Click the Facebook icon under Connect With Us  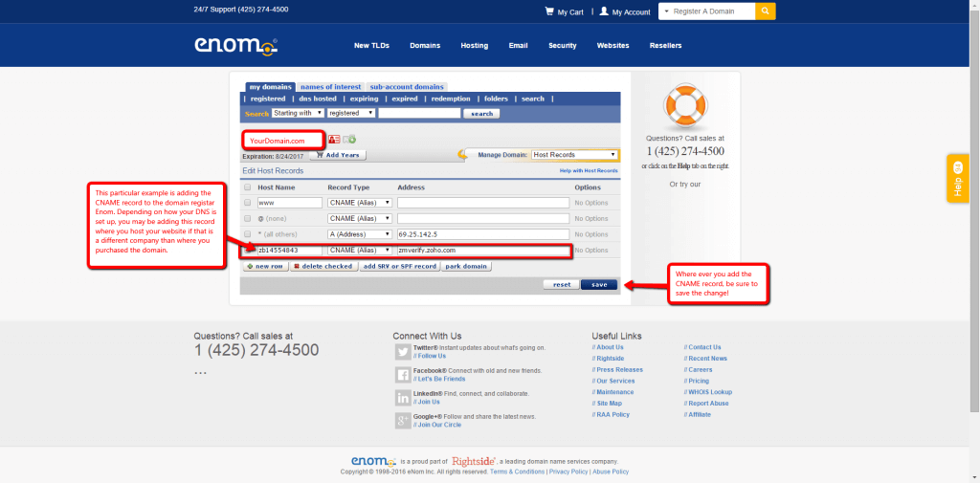pyautogui.click(x=403, y=375)
